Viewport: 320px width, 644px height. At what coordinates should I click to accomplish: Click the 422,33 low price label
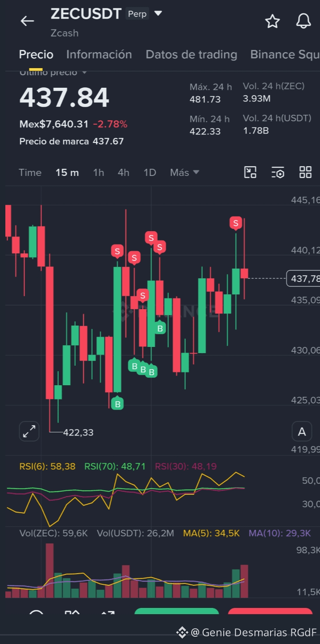click(78, 432)
